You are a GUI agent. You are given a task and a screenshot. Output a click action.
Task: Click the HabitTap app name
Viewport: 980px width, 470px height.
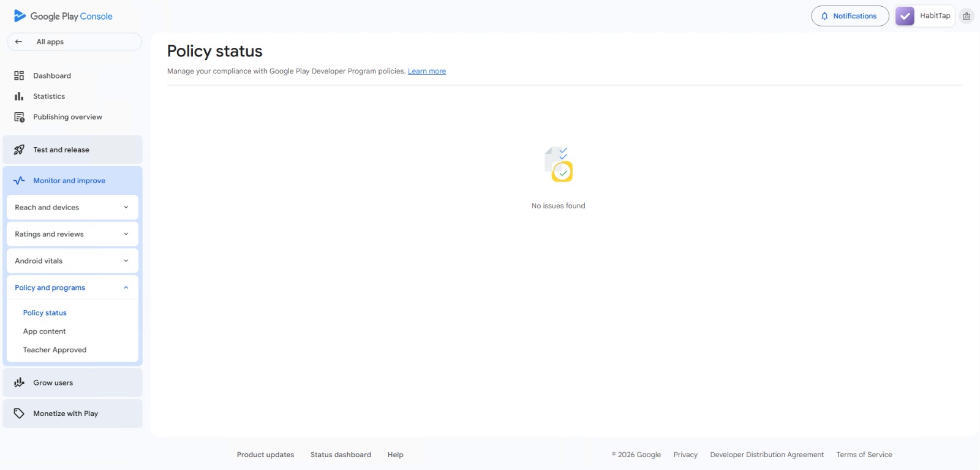point(935,16)
